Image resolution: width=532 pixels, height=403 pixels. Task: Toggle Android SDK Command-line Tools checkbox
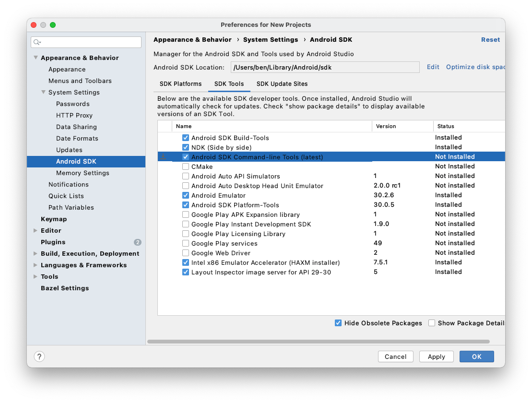coord(186,157)
